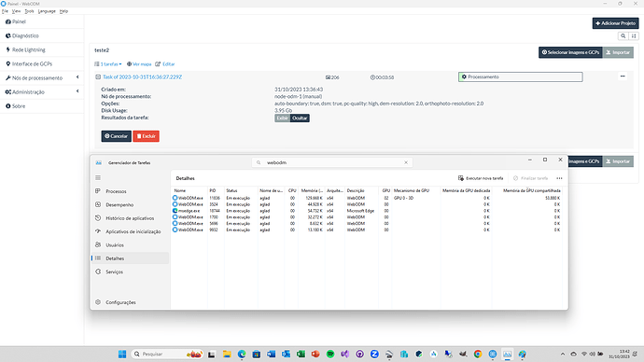Sort by the Memória column header

[x=312, y=190]
